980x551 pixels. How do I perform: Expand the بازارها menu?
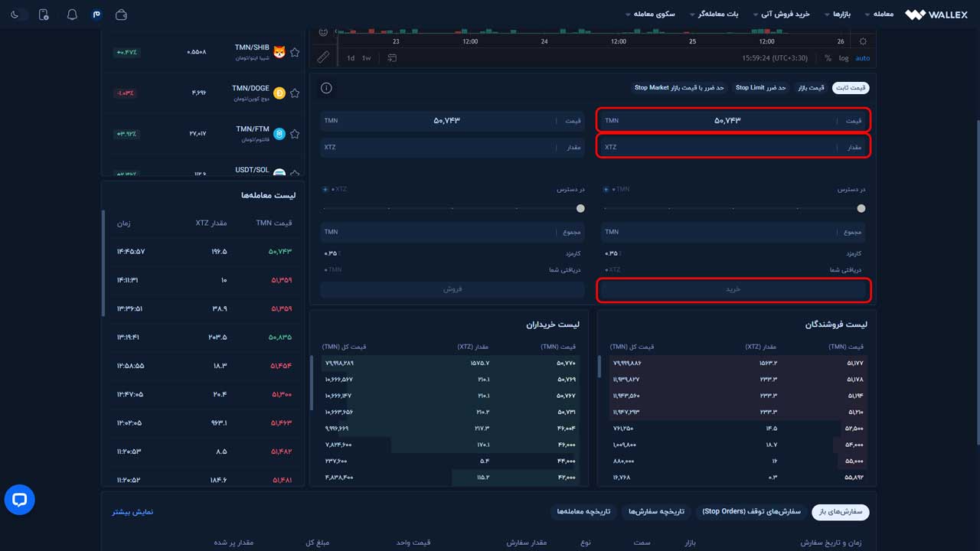coord(838,15)
